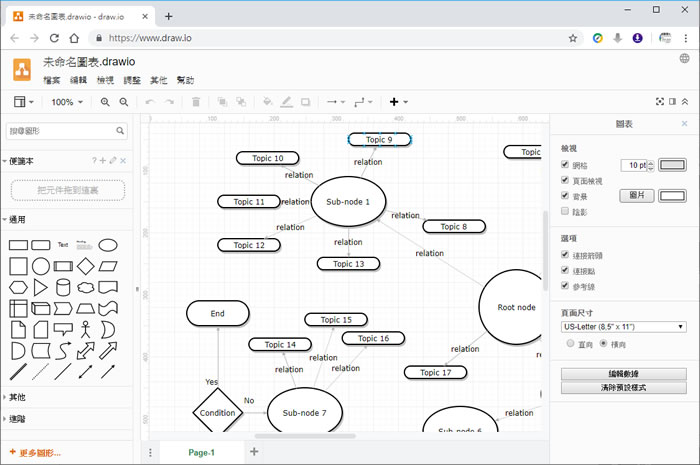The width and height of the screenshot is (700, 465).
Task: Select the actor stick figure shape
Action: 85,329
